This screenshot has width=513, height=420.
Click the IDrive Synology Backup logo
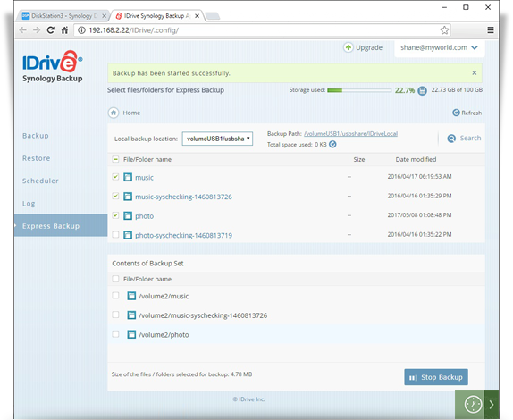pyautogui.click(x=53, y=66)
